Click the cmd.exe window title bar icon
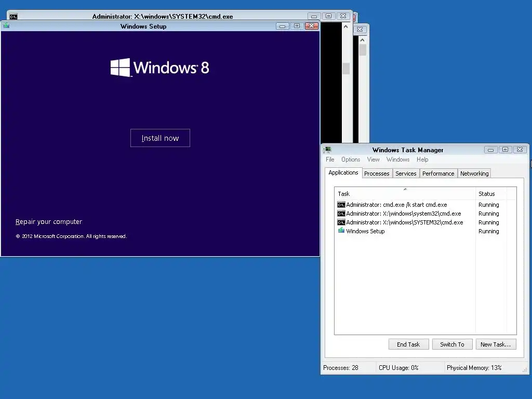Image resolution: width=532 pixels, height=399 pixels. point(14,16)
